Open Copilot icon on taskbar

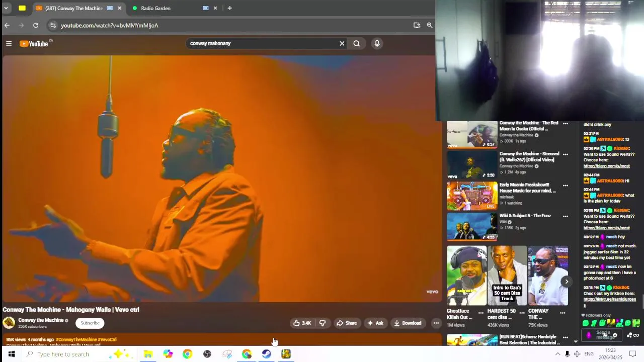click(168, 354)
